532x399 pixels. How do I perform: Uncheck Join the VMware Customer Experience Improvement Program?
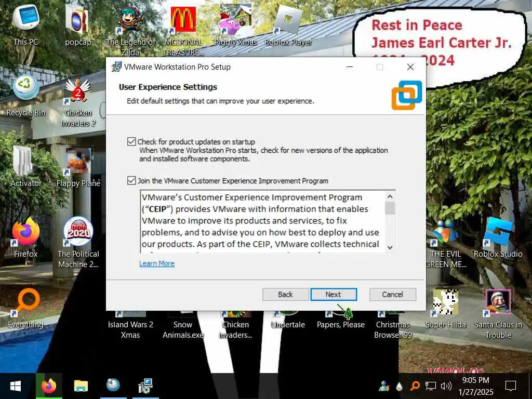click(x=131, y=180)
